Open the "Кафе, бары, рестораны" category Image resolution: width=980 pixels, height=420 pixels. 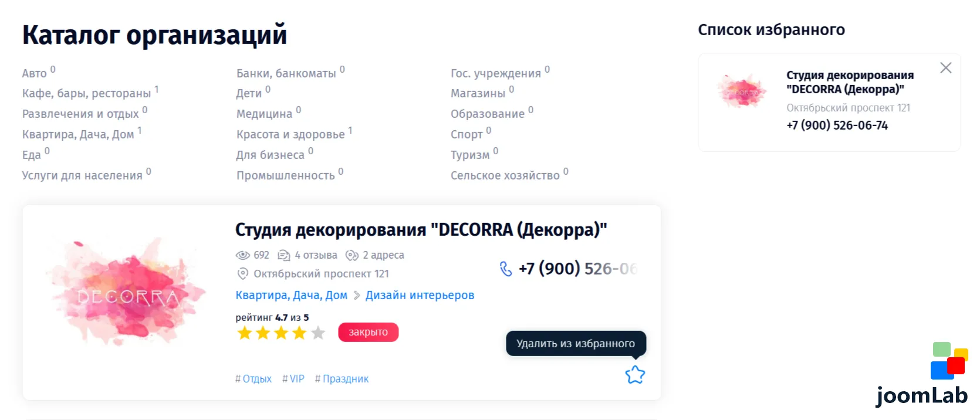(86, 93)
